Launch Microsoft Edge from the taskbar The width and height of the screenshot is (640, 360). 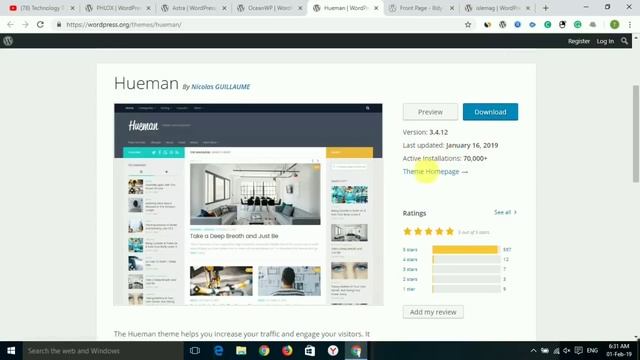[218, 351]
